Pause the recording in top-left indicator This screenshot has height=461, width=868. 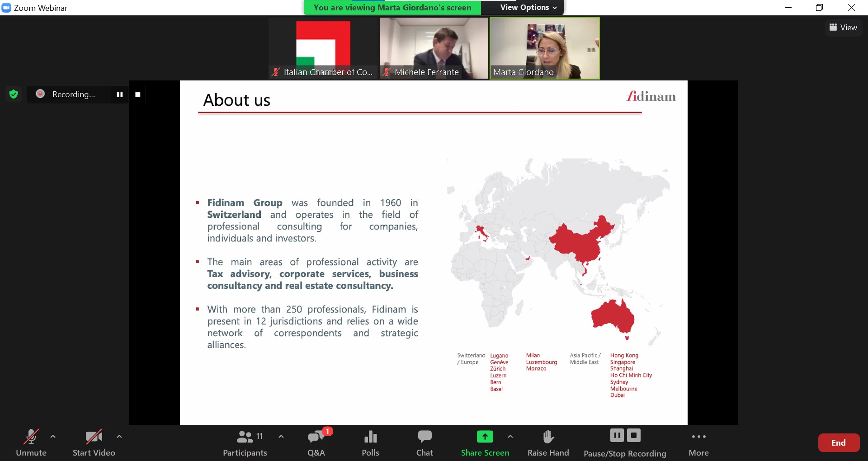[x=120, y=94]
